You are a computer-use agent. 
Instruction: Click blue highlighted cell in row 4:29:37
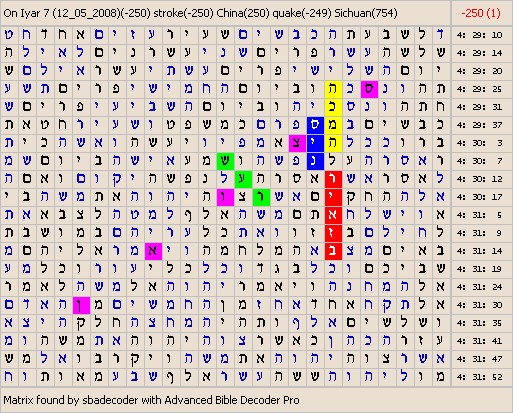[315, 125]
